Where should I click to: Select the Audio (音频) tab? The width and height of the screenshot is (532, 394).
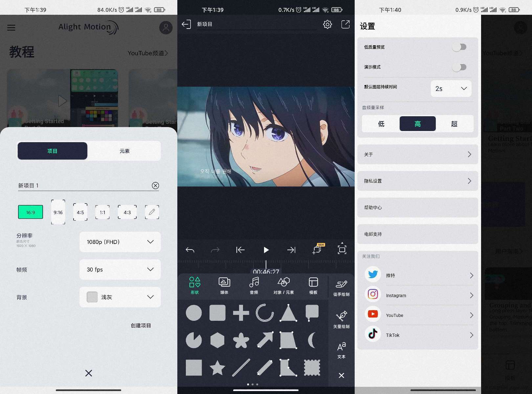click(254, 286)
